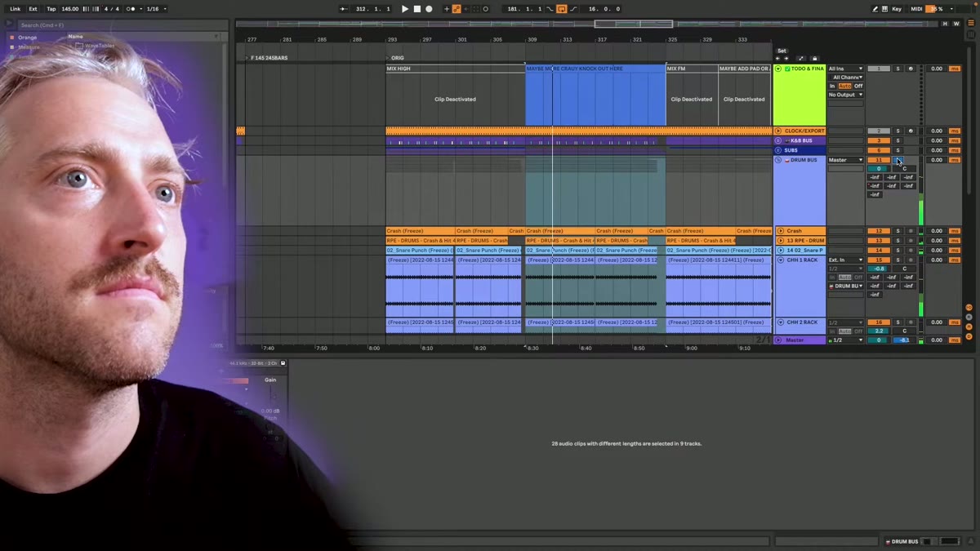
Task: Click the lock envelopes icon
Action: 814,59
